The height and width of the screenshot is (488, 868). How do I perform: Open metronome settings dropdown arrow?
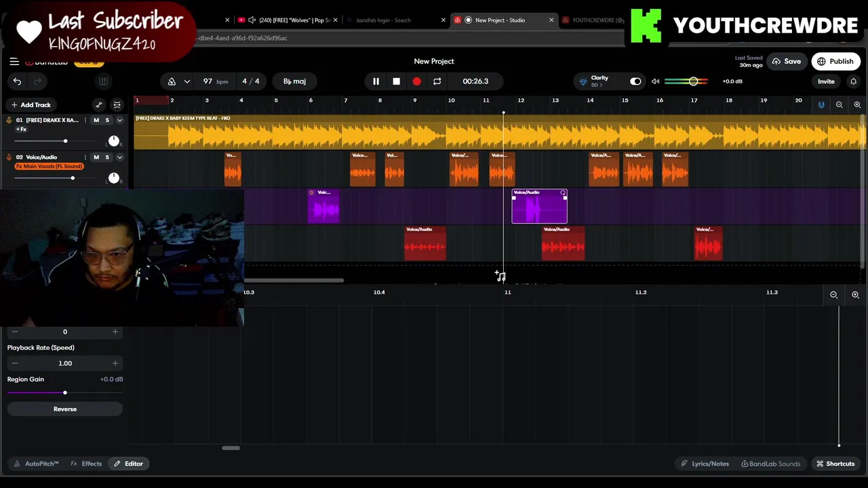coord(186,81)
